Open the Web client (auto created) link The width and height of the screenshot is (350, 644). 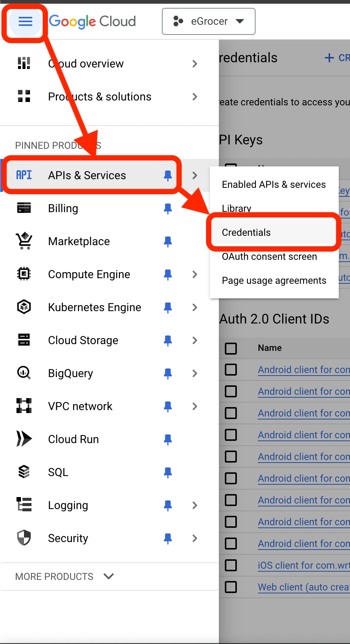point(304,587)
